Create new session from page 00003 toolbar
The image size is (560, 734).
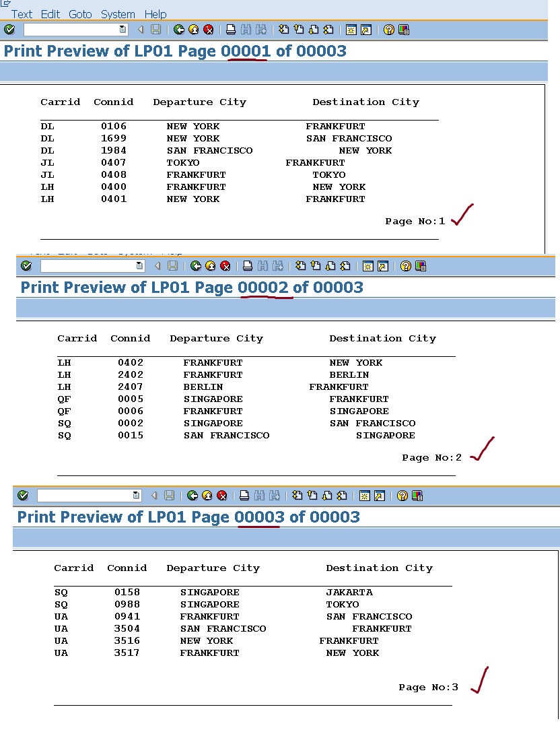pos(364,496)
